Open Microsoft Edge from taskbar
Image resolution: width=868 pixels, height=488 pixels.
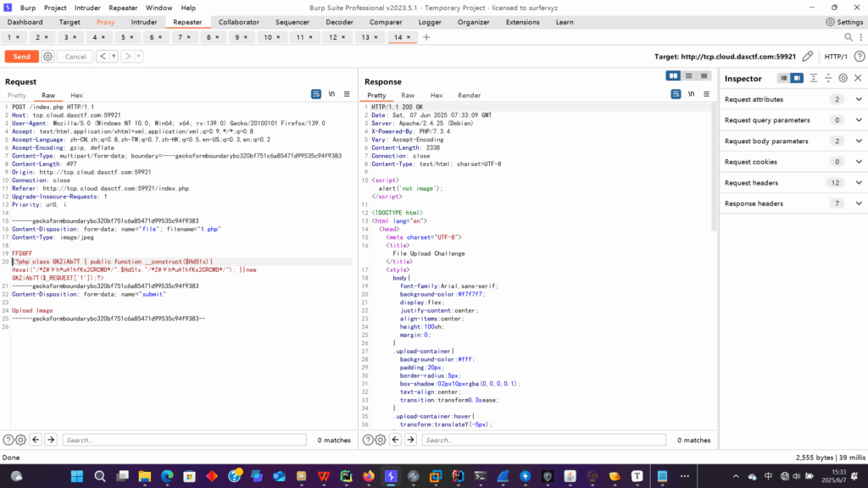pos(167,476)
